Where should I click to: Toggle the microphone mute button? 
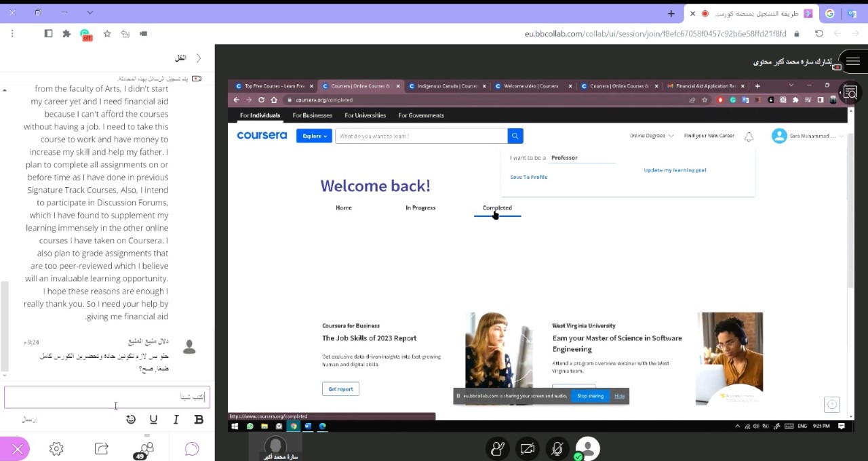557,448
